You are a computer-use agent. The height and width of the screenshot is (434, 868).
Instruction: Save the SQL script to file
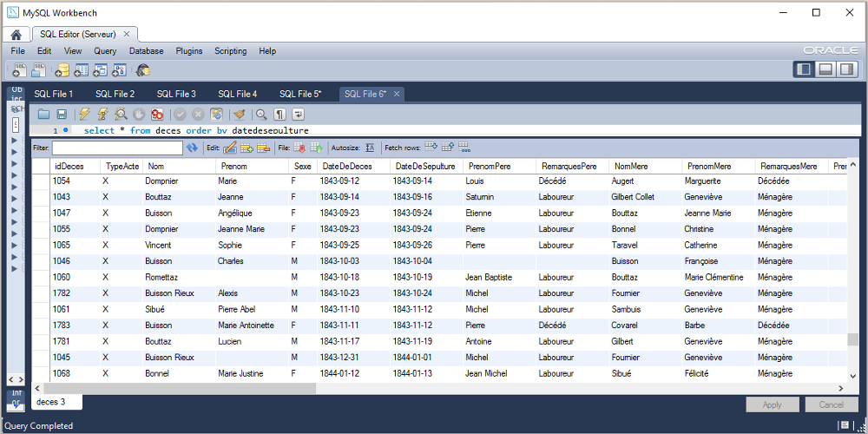click(x=62, y=114)
